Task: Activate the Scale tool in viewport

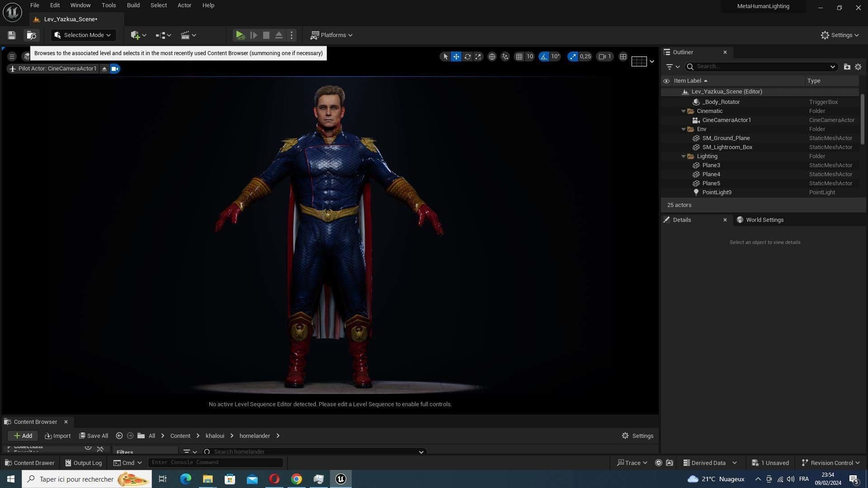Action: point(478,57)
